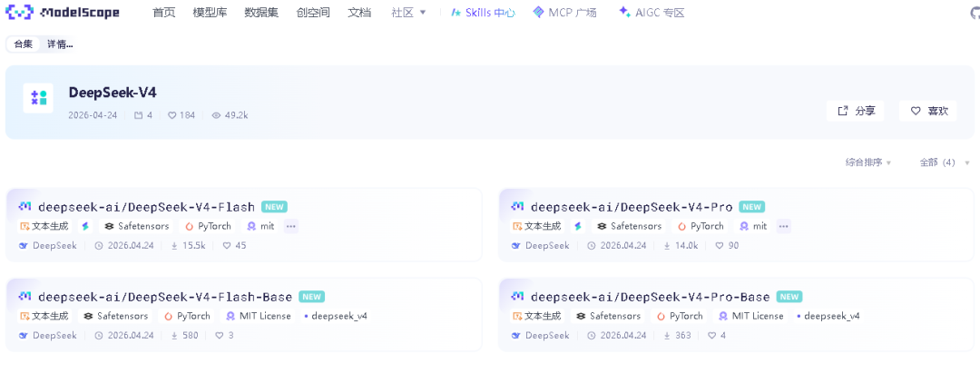980x373 pixels.
Task: Open Skills 中心 link
Action: [483, 13]
